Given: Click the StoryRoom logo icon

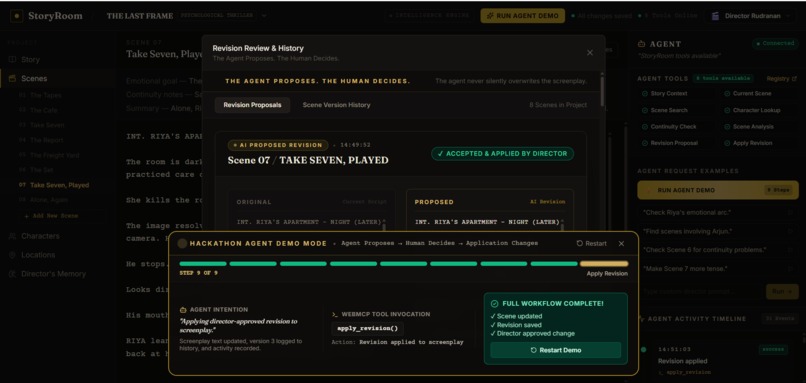Looking at the screenshot, I should [x=17, y=16].
